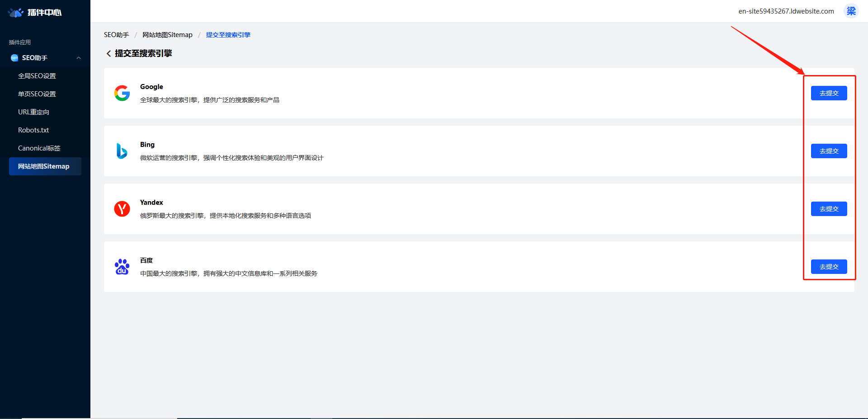Select 单页SEO设置 menu item
868x419 pixels.
click(x=37, y=94)
